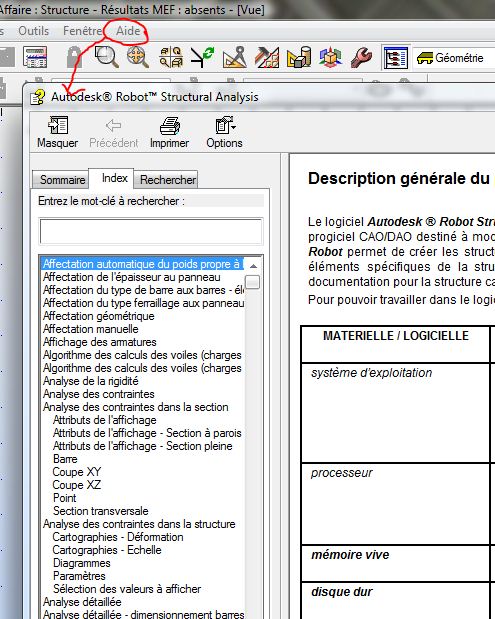Select 'Affectation du type de barre aux barres'
Image resolution: width=495 pixels, height=619 pixels.
143,290
